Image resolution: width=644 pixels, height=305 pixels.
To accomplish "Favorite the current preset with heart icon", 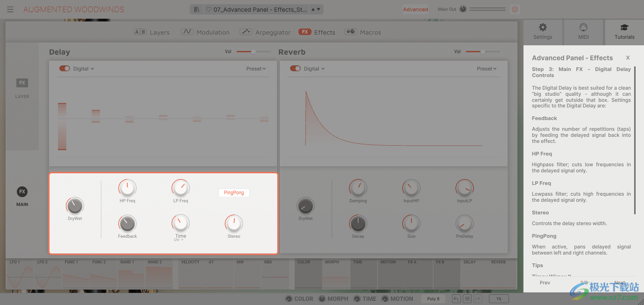I will 209,9.
